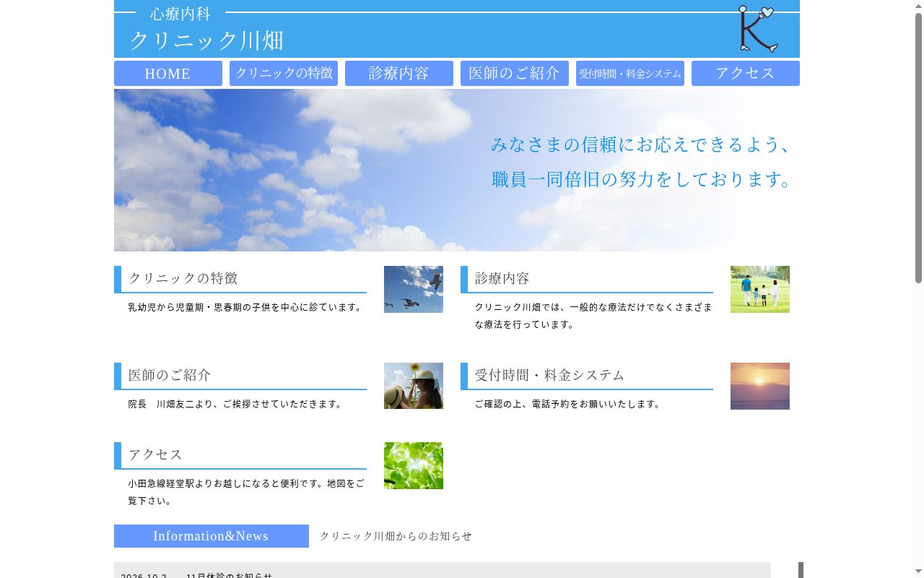
Task: Click the family walking on grass thumbnail
Action: tap(760, 289)
